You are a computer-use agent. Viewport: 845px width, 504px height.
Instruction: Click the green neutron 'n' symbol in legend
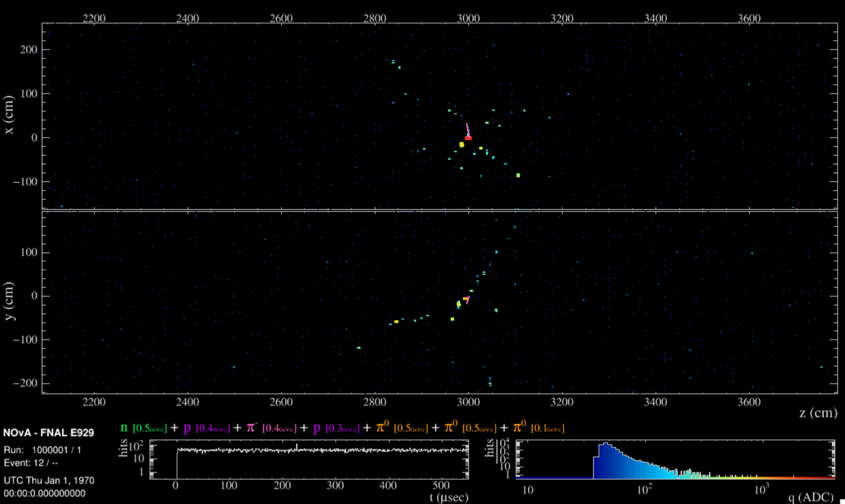tap(124, 428)
